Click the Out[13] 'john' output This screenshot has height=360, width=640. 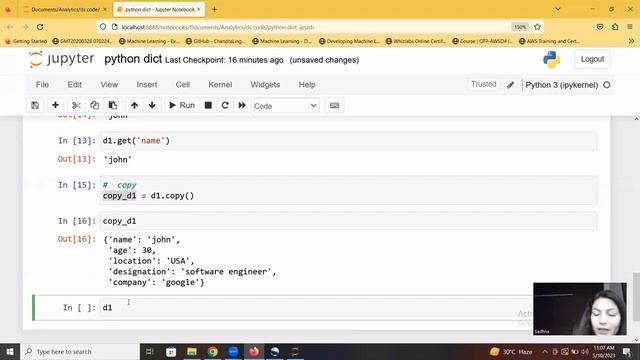(118, 160)
